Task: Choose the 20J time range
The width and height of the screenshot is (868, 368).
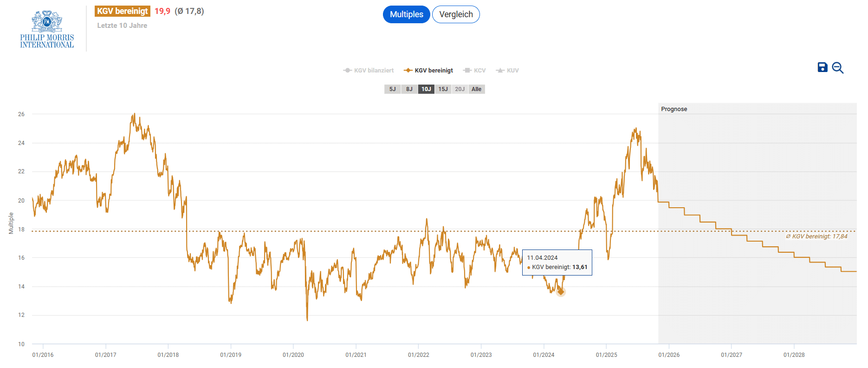Action: [x=460, y=89]
